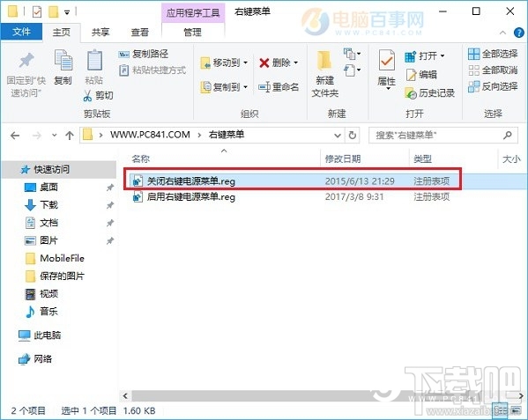
Task: Expand the Open button dropdown arrow
Action: click(x=442, y=55)
